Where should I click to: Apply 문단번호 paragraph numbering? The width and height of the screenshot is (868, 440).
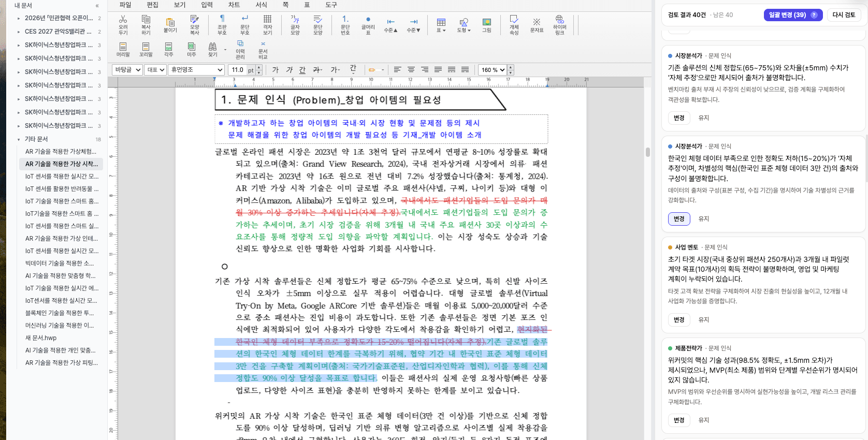point(345,24)
